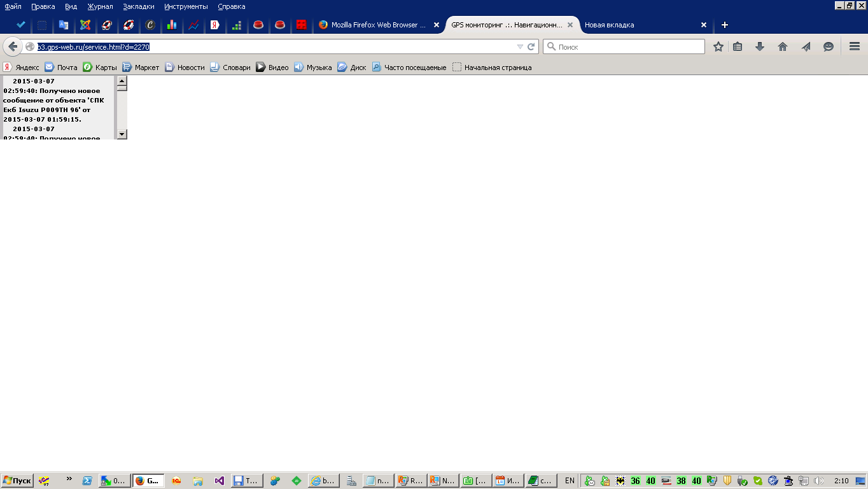Open the Firefox hamburger menu

tap(855, 46)
